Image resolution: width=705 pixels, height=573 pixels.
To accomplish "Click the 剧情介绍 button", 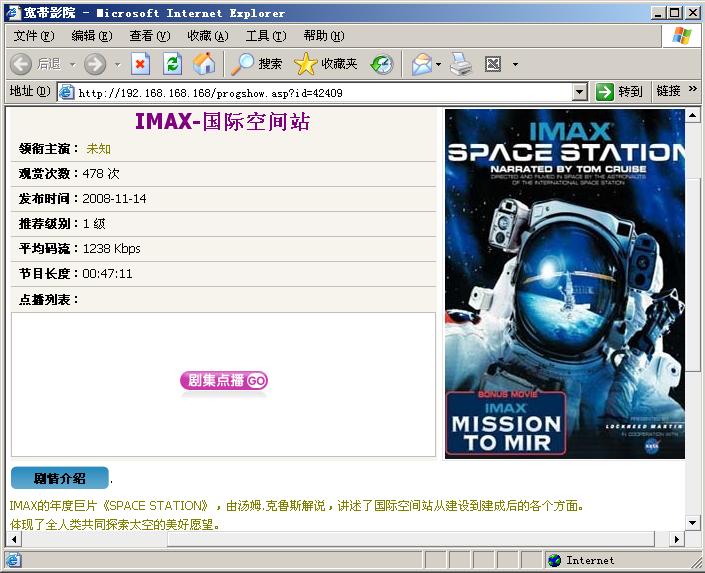I will coord(60,478).
